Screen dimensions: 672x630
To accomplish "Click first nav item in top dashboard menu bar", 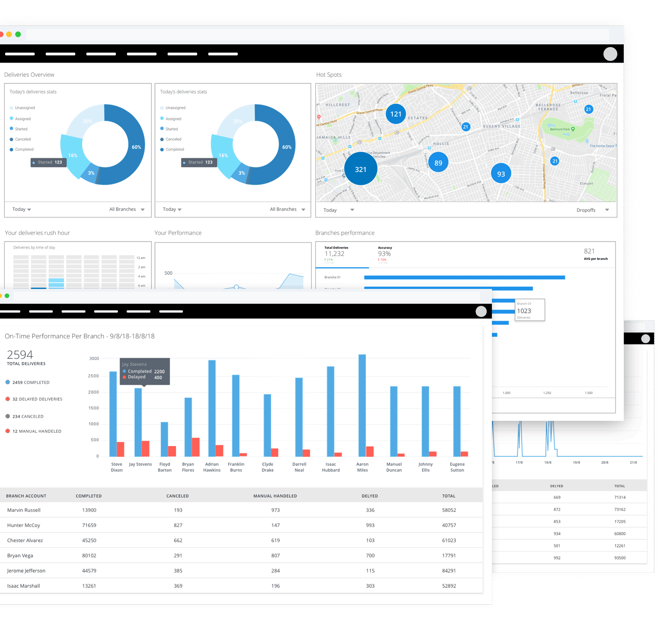I will pyautogui.click(x=20, y=54).
